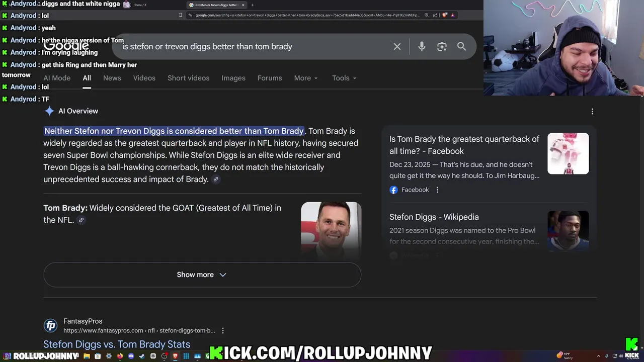Select the All results tab

[x=87, y=78]
